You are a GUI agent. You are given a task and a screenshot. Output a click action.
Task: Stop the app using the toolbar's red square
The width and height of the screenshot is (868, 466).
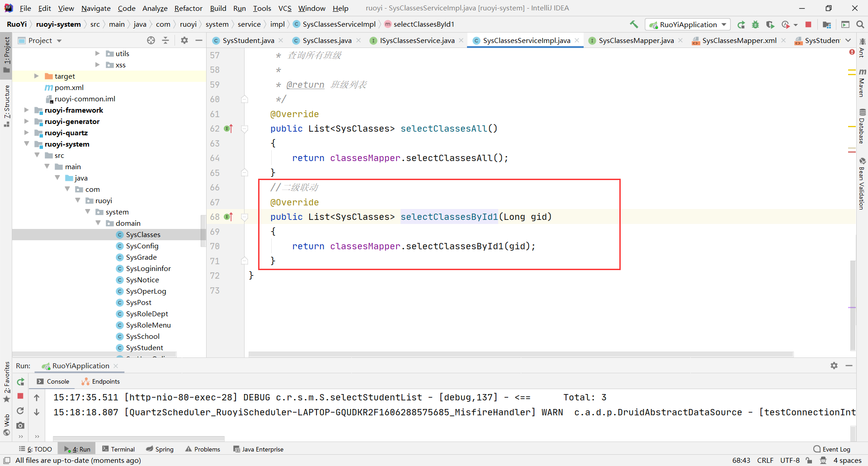tap(808, 24)
